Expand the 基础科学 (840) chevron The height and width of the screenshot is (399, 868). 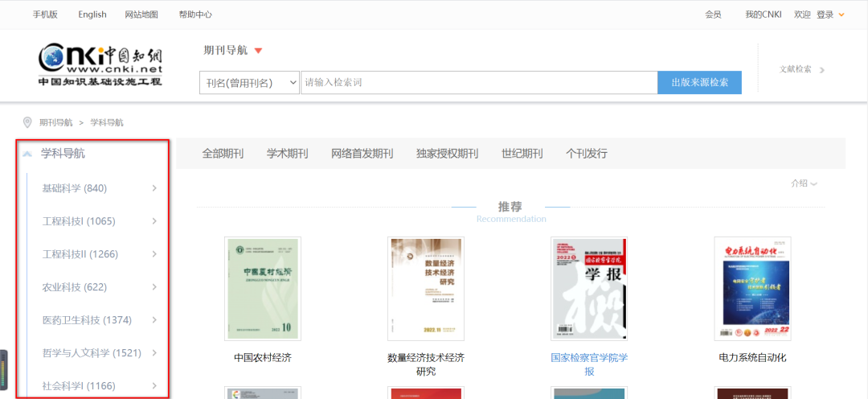coord(154,188)
